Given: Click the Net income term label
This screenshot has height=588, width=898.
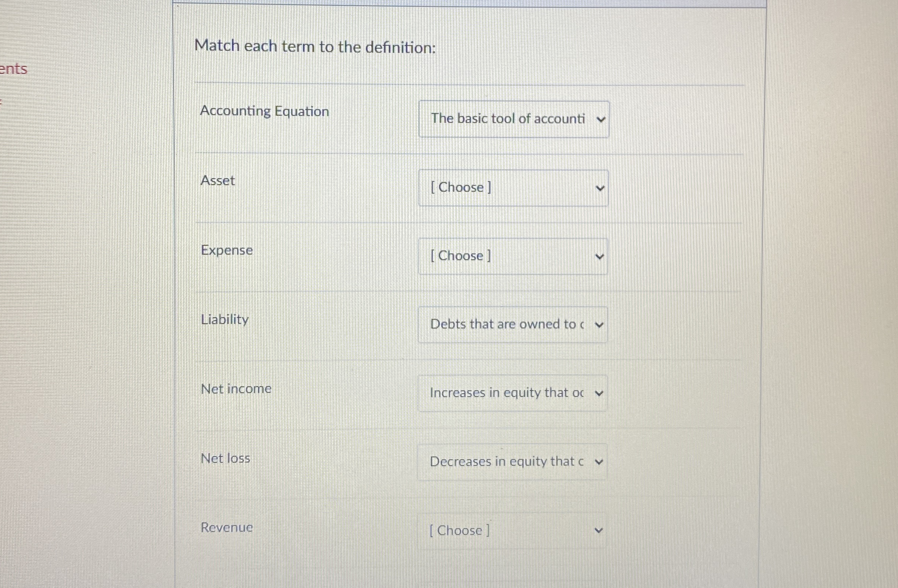Looking at the screenshot, I should pyautogui.click(x=236, y=388).
